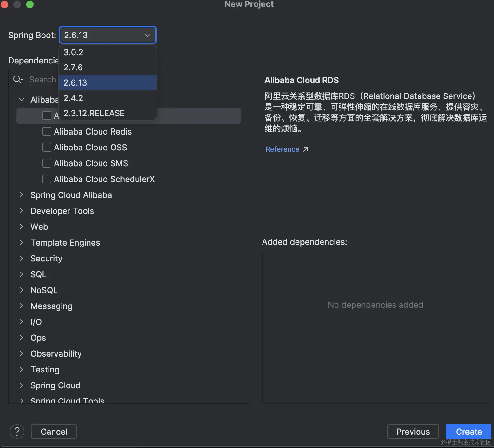Choose version 2.3.12.RELEASE from the list

(x=108, y=113)
